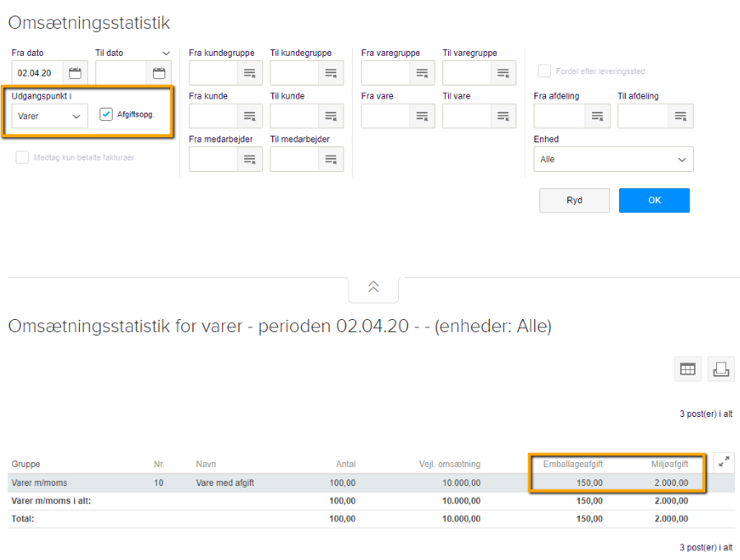Open the Fra afdeling lookup list

coord(597,116)
